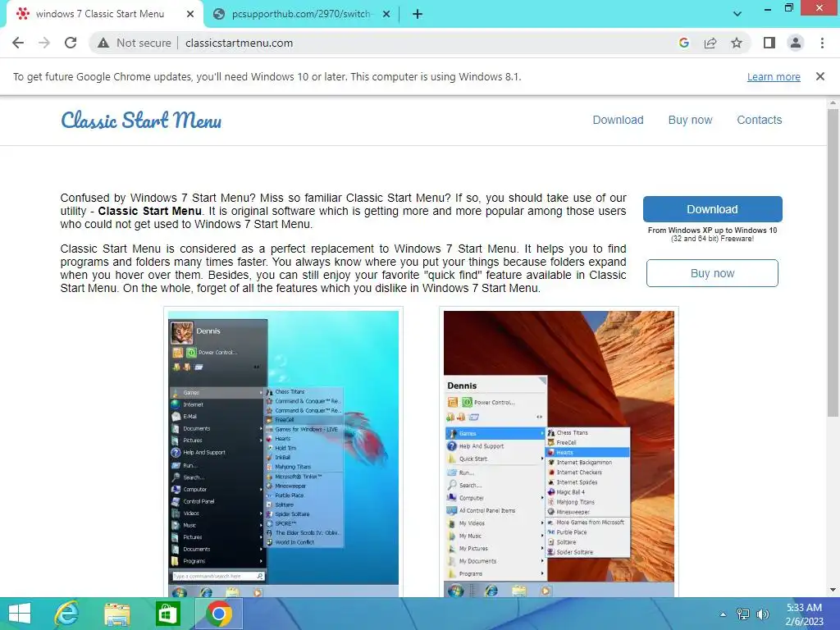Close the pcsupporthub.com tab
The width and height of the screenshot is (840, 630).
[386, 14]
